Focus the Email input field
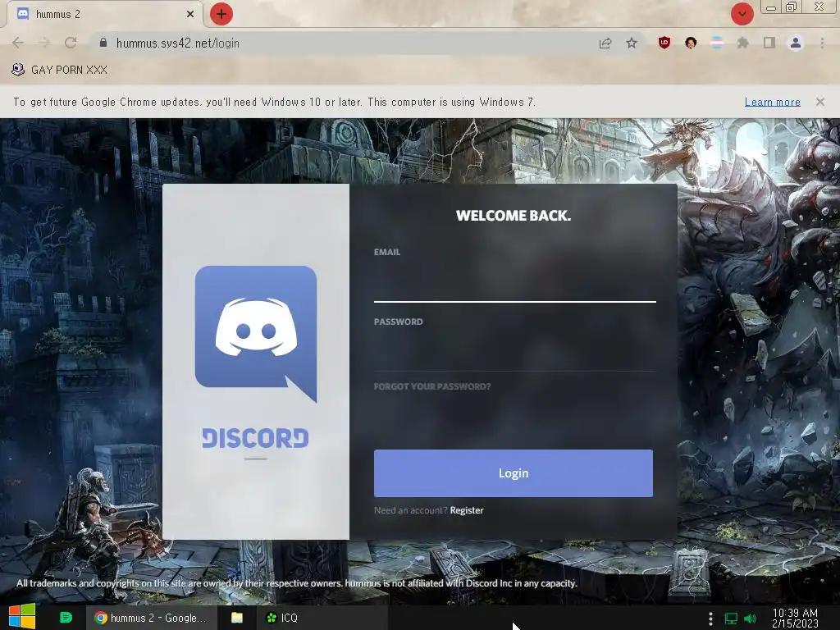The height and width of the screenshot is (630, 840). [515, 283]
